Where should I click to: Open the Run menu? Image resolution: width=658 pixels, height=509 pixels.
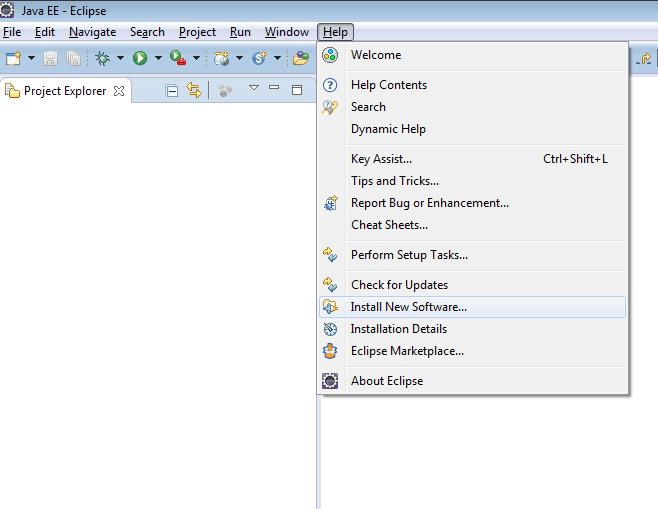coord(240,32)
